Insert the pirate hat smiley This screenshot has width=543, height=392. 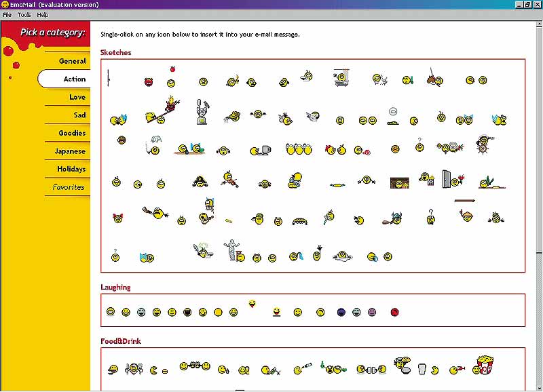tap(200, 181)
